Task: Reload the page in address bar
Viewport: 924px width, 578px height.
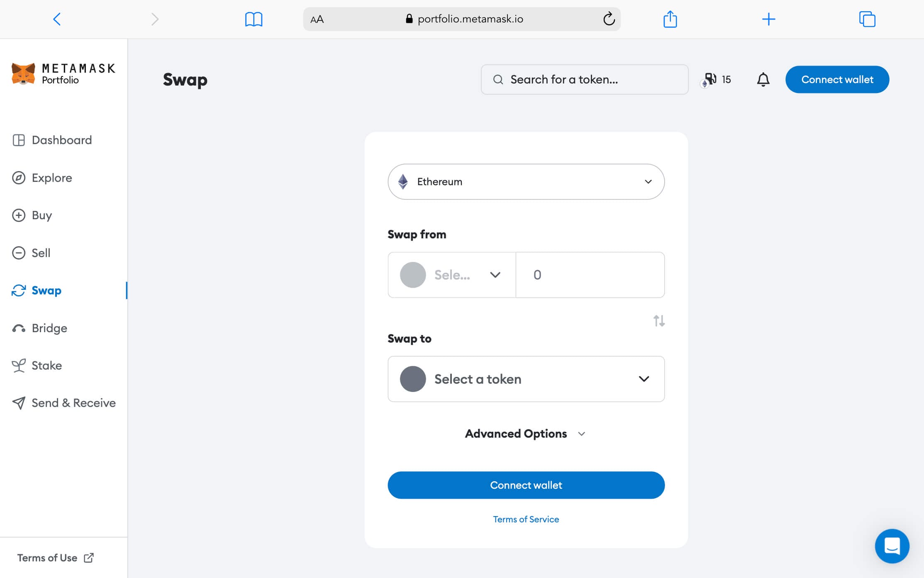Action: (x=608, y=19)
